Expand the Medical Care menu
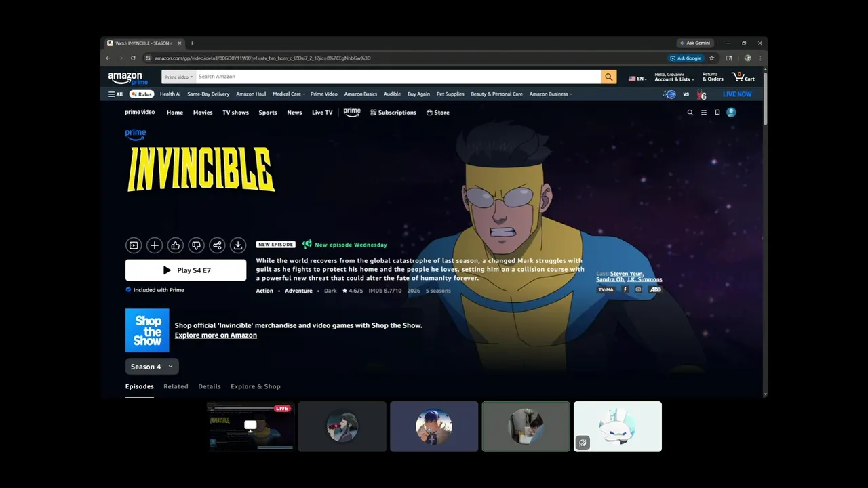 (289, 94)
